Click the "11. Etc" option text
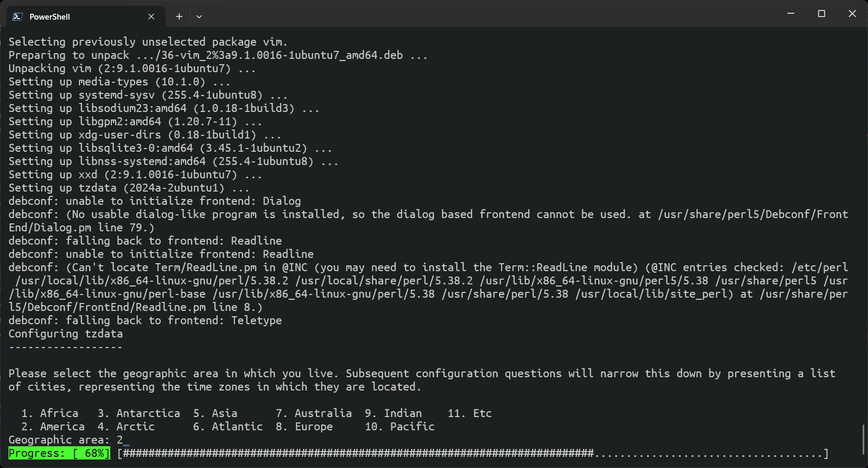This screenshot has width=868, height=468. pos(469,413)
